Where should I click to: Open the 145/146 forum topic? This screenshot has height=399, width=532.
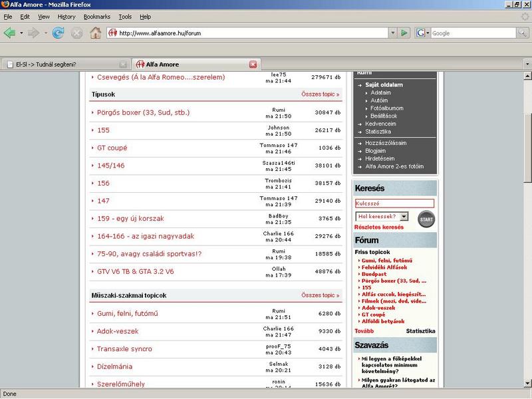tap(110, 166)
